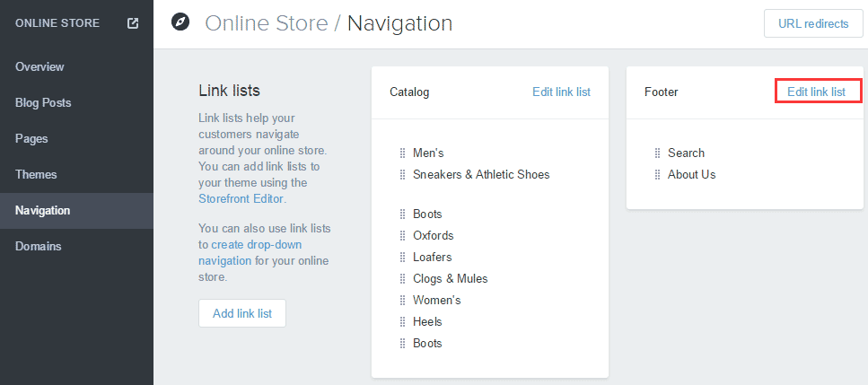Grab the drag handle beside Heels
The image size is (868, 385).
(x=403, y=322)
